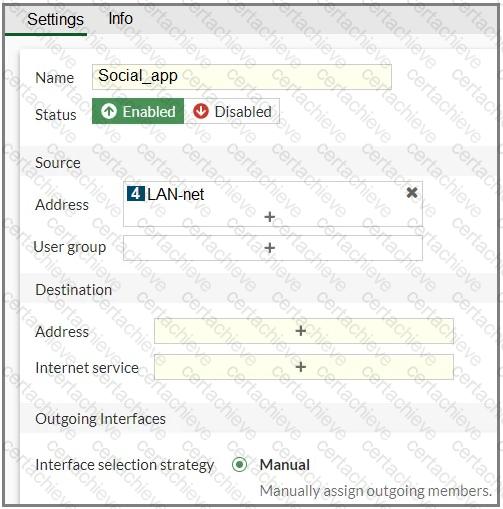Open the User group selection box

click(273, 248)
